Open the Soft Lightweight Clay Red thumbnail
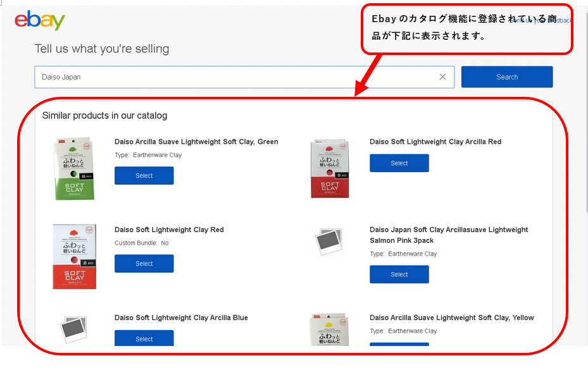 74,256
